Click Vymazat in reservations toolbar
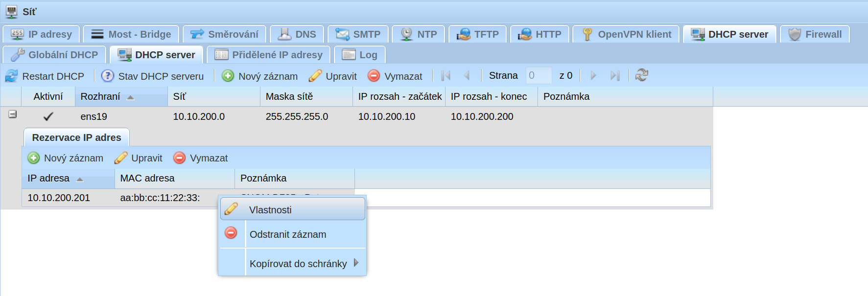This screenshot has width=868, height=296. [x=201, y=158]
